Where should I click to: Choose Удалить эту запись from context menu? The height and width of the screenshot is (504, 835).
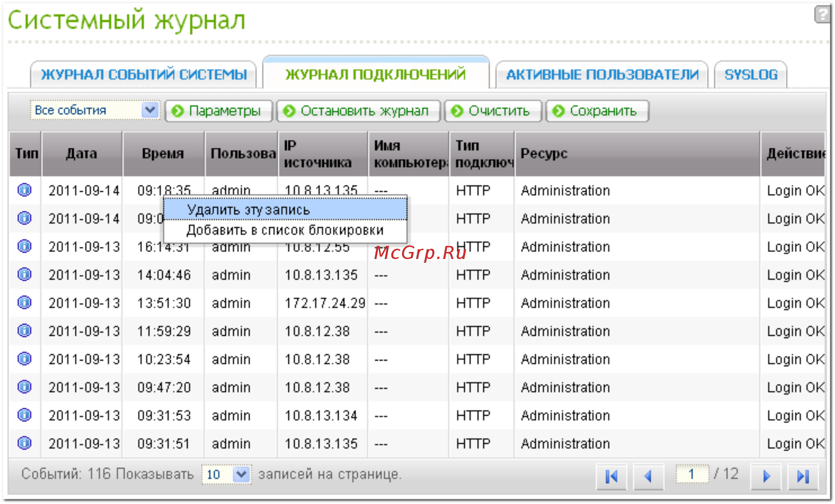click(x=285, y=209)
